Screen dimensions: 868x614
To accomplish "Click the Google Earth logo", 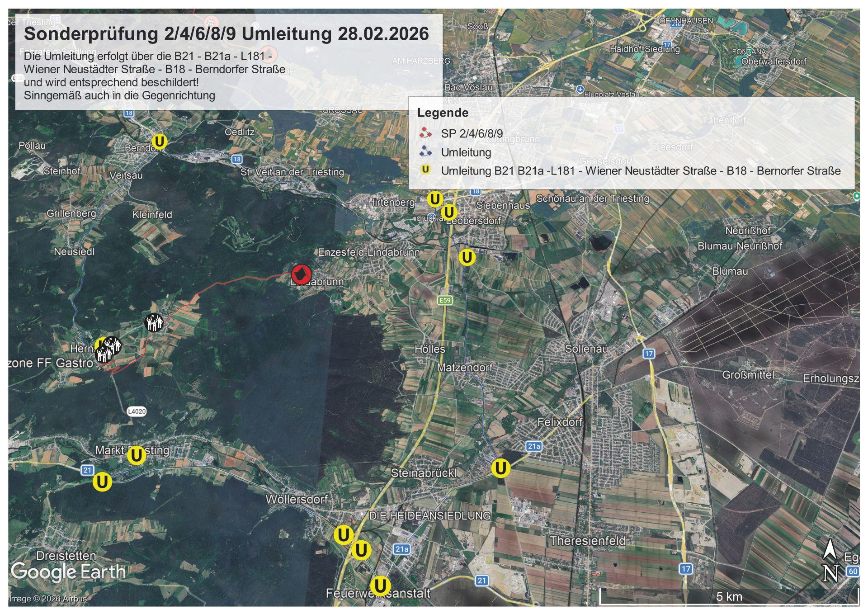I will pos(68,572).
